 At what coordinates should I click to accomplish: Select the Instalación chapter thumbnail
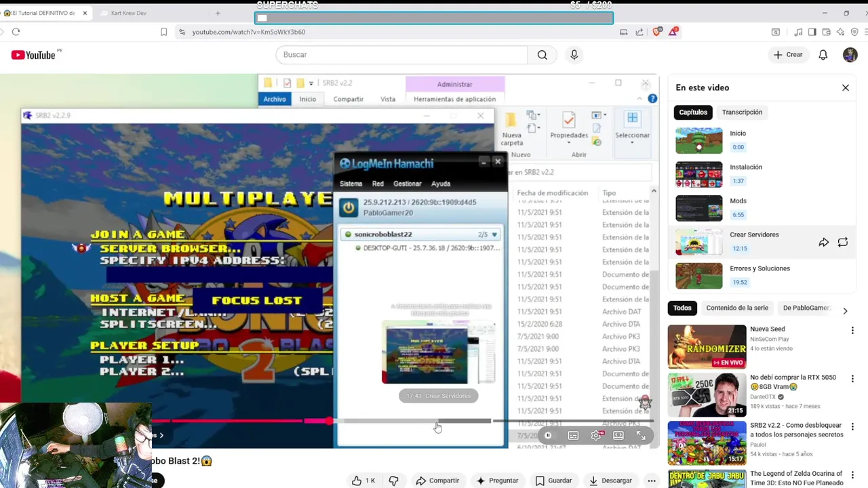click(699, 174)
